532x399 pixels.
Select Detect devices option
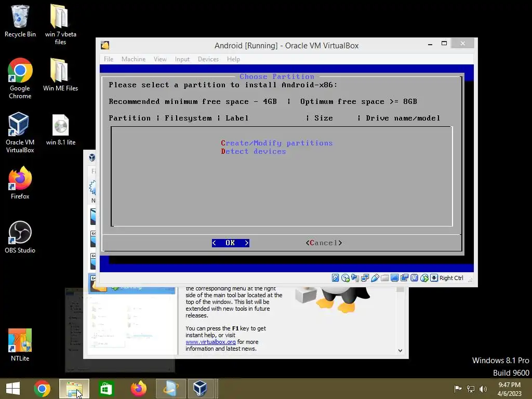254,151
